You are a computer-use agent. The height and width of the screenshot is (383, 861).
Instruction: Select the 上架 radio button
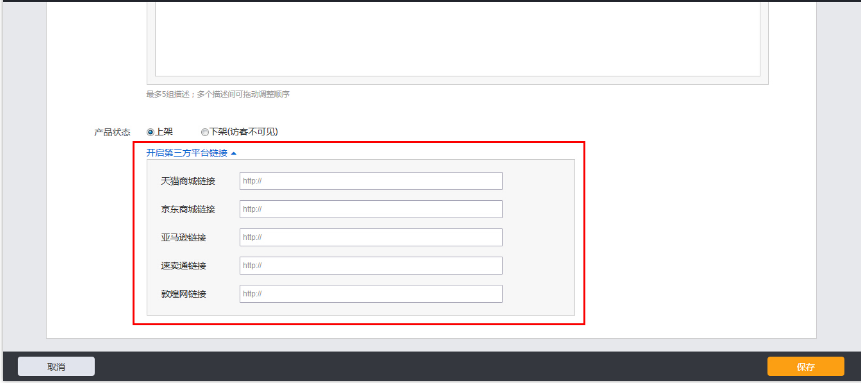[x=150, y=132]
